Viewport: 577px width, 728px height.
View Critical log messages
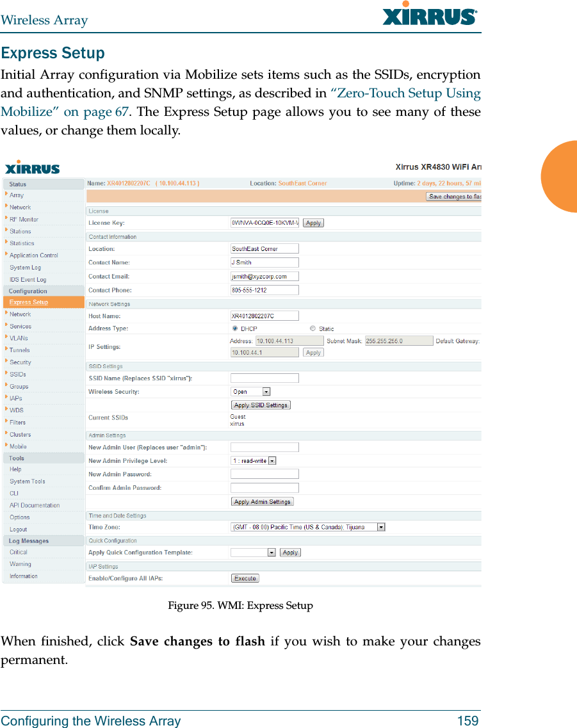tap(20, 552)
